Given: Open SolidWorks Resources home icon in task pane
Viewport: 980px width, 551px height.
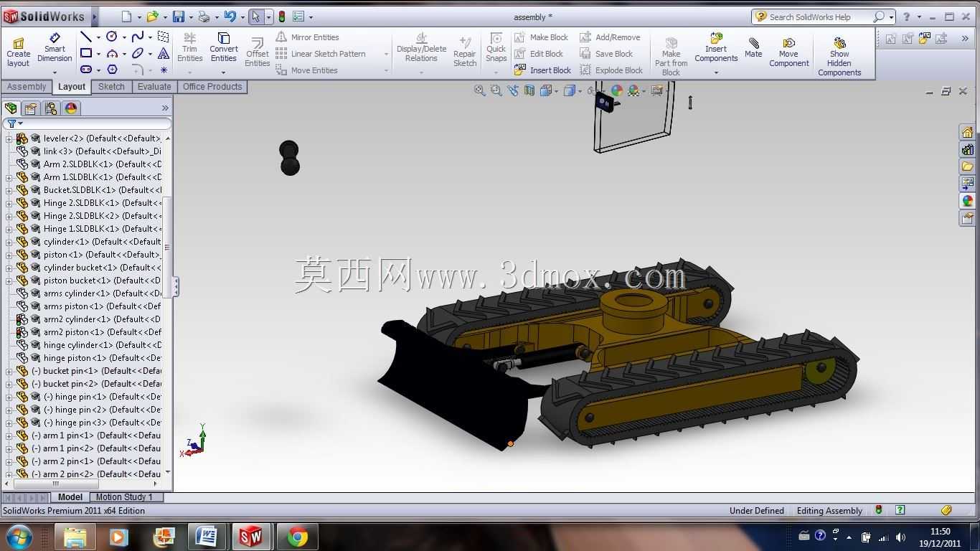Looking at the screenshot, I should 967,133.
